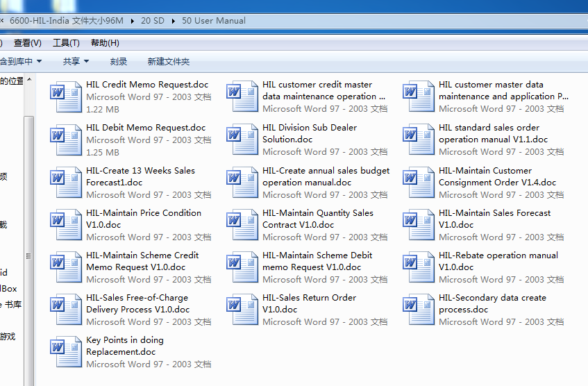Click the 刻录 toolbar button
588x386 pixels.
[x=119, y=62]
